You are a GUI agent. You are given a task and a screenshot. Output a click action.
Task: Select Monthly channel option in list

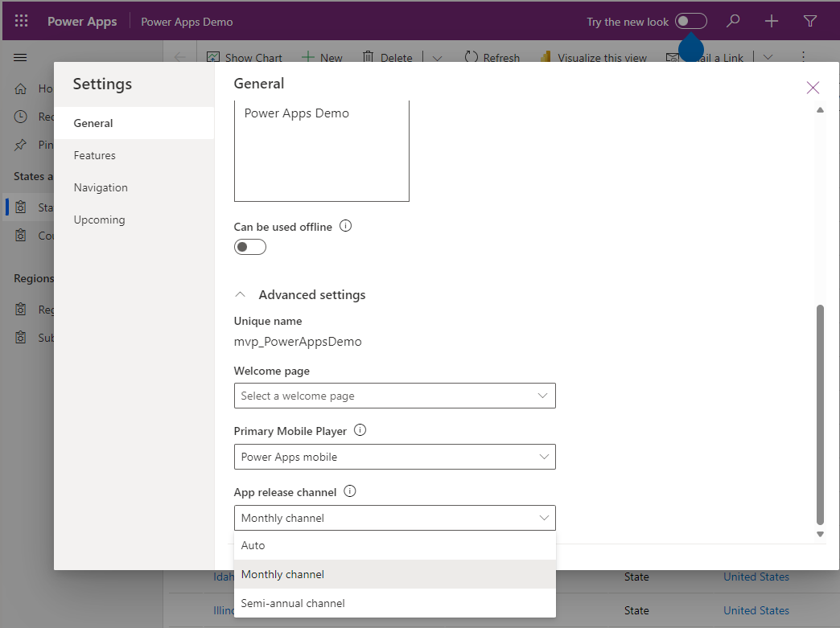[x=395, y=574]
